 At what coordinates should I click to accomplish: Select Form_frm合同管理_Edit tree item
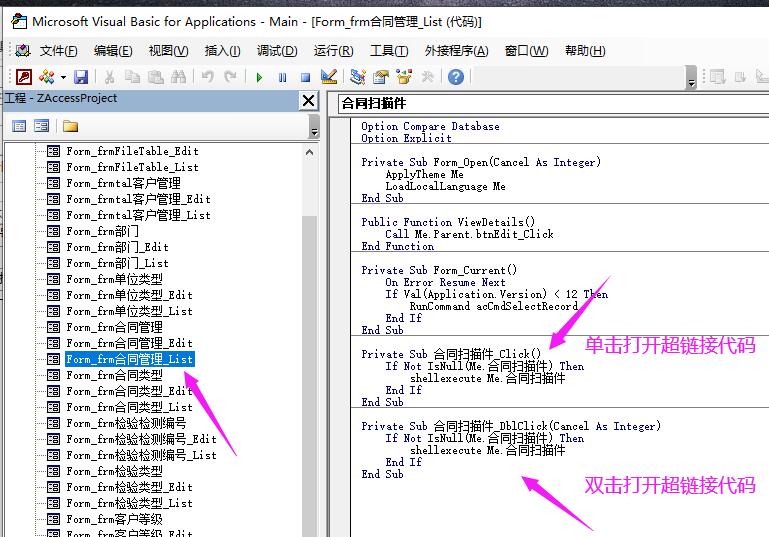129,343
